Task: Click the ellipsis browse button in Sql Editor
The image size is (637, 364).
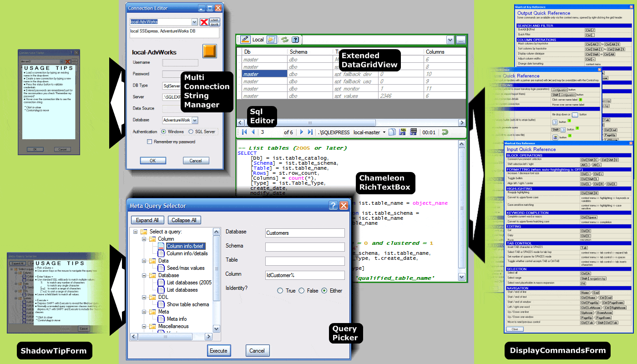Action: point(461,40)
